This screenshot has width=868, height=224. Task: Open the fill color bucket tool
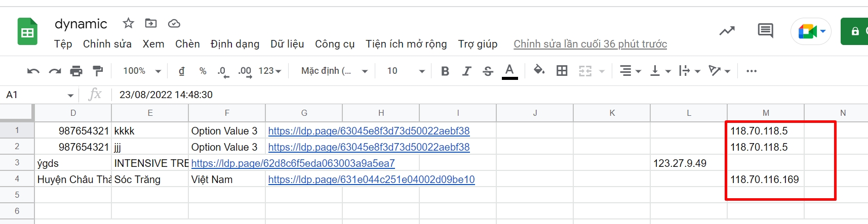point(539,71)
